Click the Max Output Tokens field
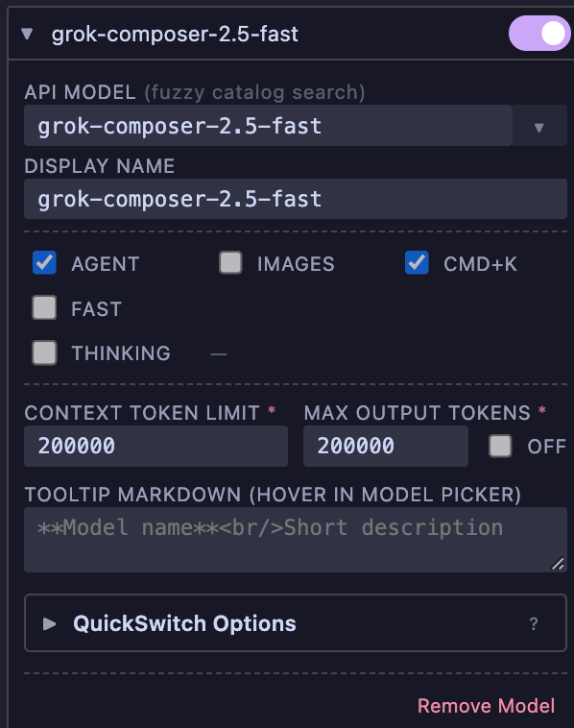This screenshot has height=728, width=574. click(x=386, y=447)
